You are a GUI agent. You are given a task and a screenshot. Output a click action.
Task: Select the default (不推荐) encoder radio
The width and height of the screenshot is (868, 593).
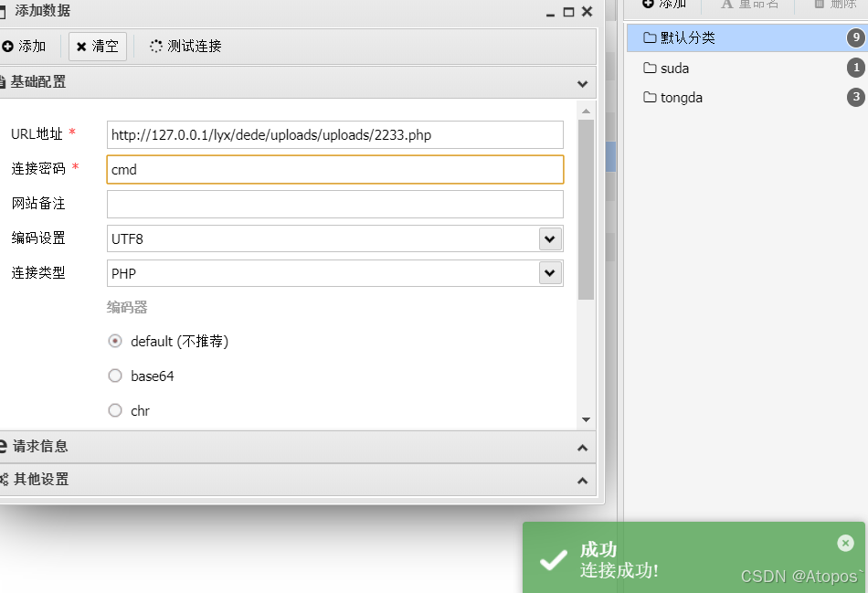(x=115, y=341)
